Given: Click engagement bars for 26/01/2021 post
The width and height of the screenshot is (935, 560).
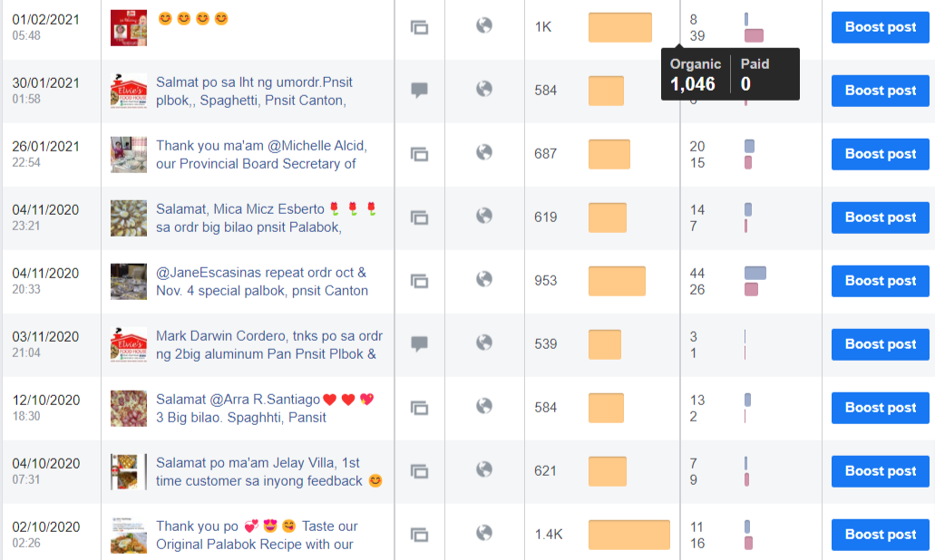Looking at the screenshot, I should [x=749, y=154].
